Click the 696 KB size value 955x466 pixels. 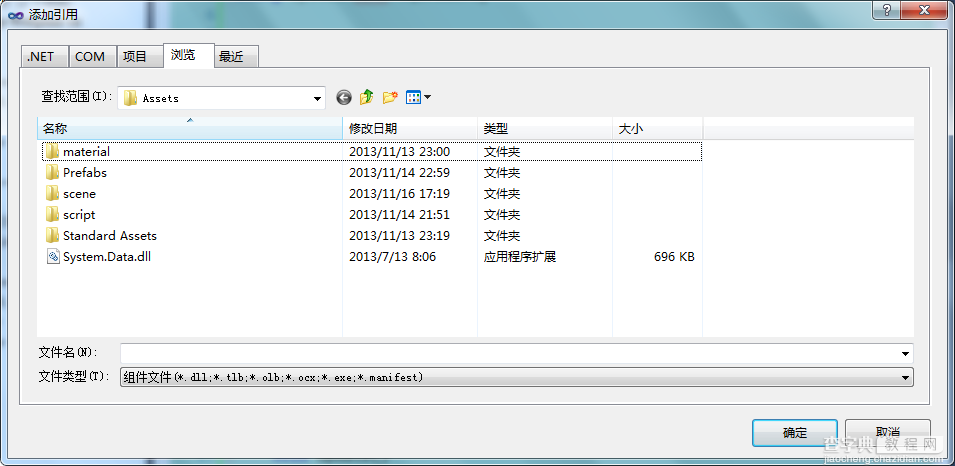tap(674, 256)
